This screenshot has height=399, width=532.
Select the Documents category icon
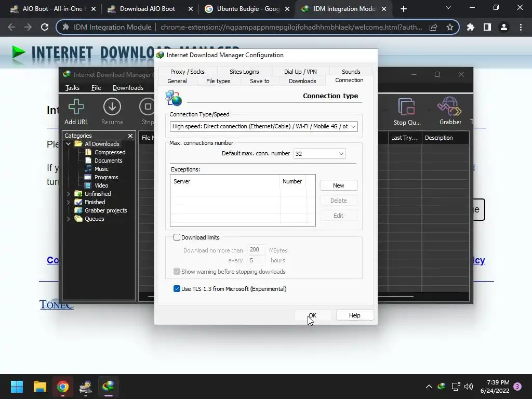tap(88, 161)
